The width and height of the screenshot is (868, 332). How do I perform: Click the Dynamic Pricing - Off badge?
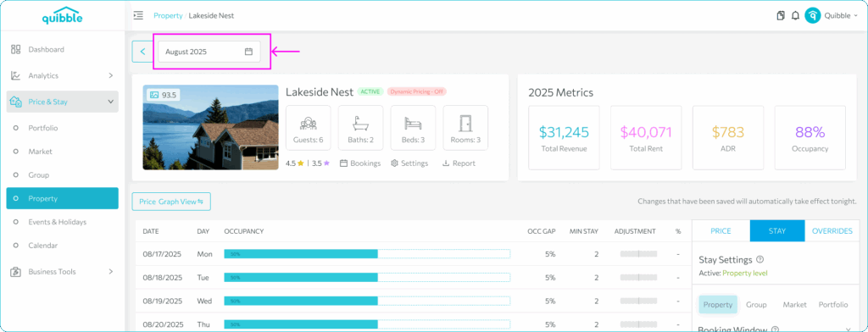click(x=417, y=91)
